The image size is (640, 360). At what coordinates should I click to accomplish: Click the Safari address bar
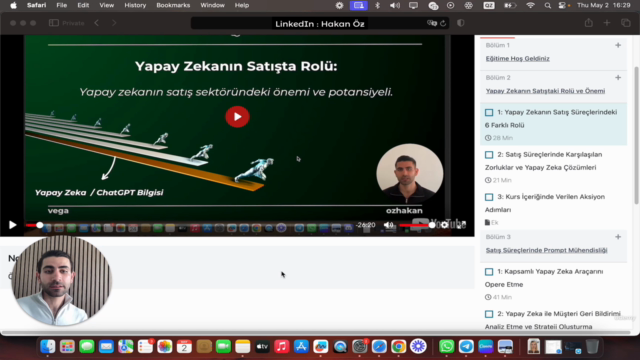click(320, 23)
